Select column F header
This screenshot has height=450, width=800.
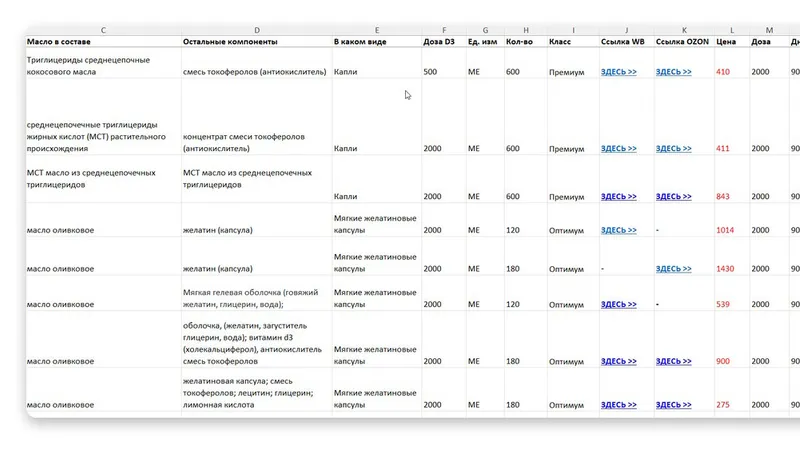pyautogui.click(x=444, y=30)
